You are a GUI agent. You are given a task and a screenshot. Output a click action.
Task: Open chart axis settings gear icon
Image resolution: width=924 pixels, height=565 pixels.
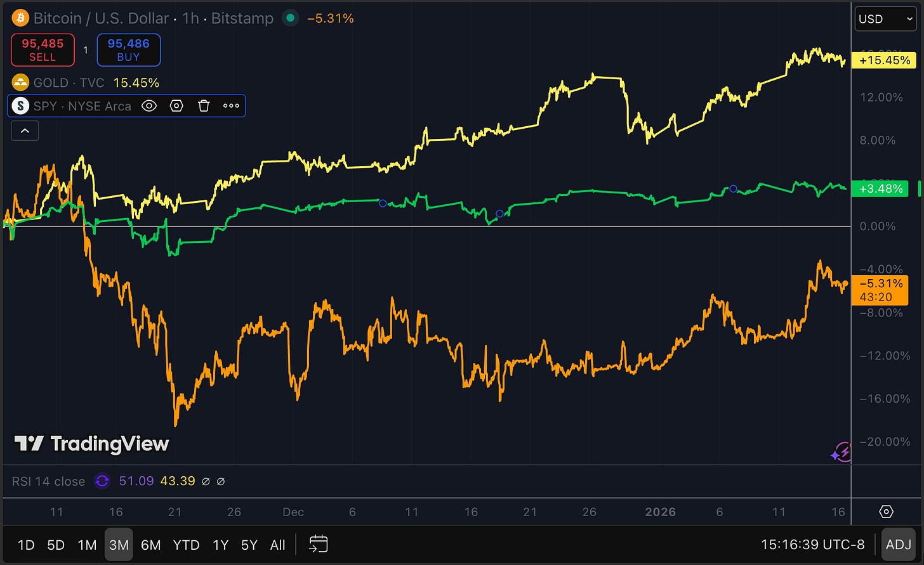tap(887, 512)
